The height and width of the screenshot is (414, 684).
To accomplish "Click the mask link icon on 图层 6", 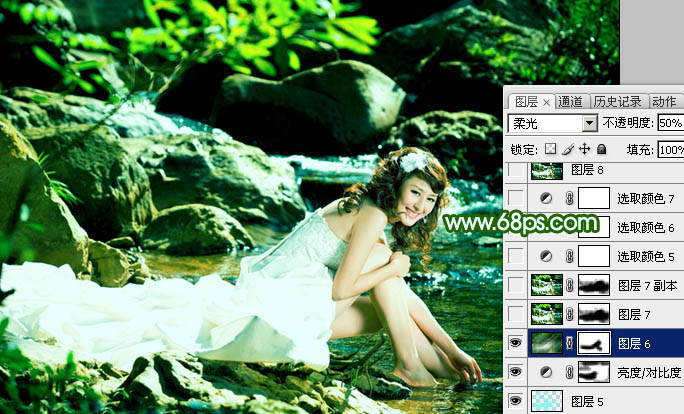I will coord(569,343).
